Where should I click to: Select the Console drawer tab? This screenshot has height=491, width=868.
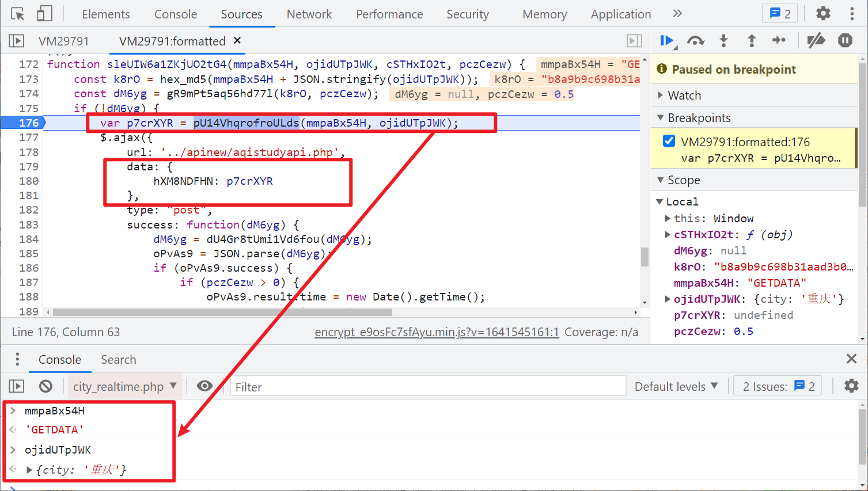point(60,359)
